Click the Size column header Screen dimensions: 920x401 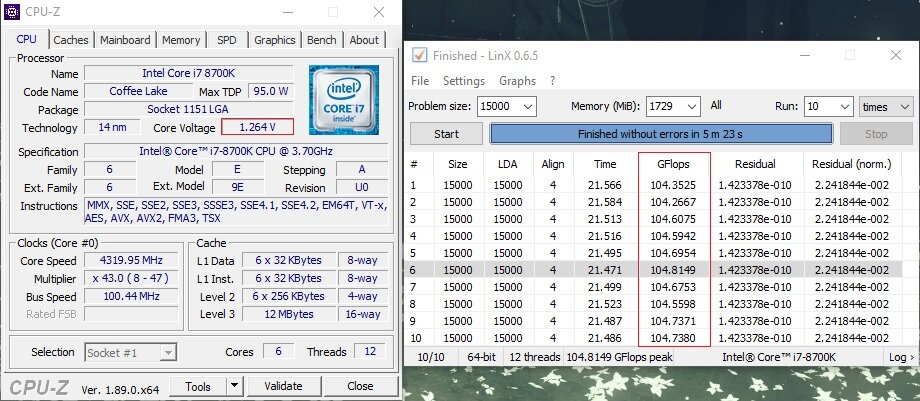click(x=458, y=164)
